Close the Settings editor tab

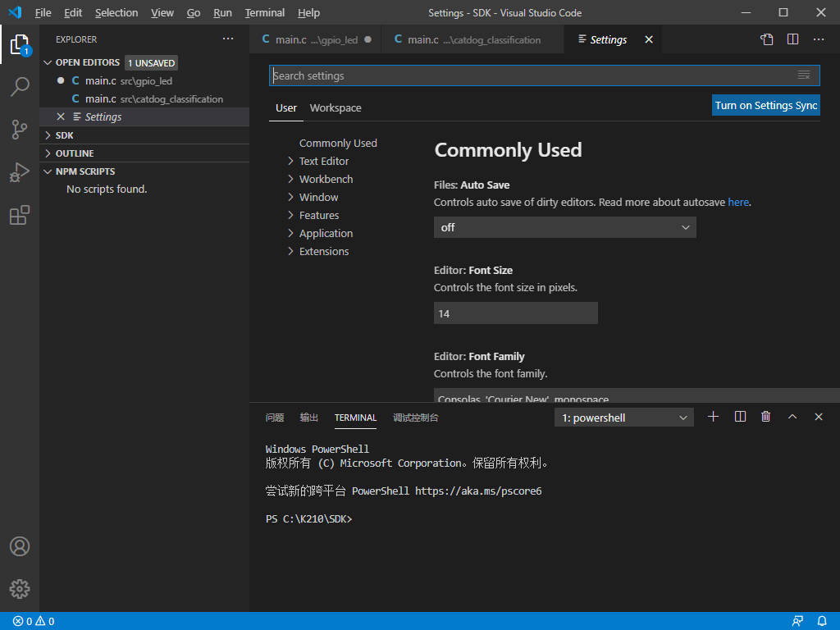tap(649, 39)
